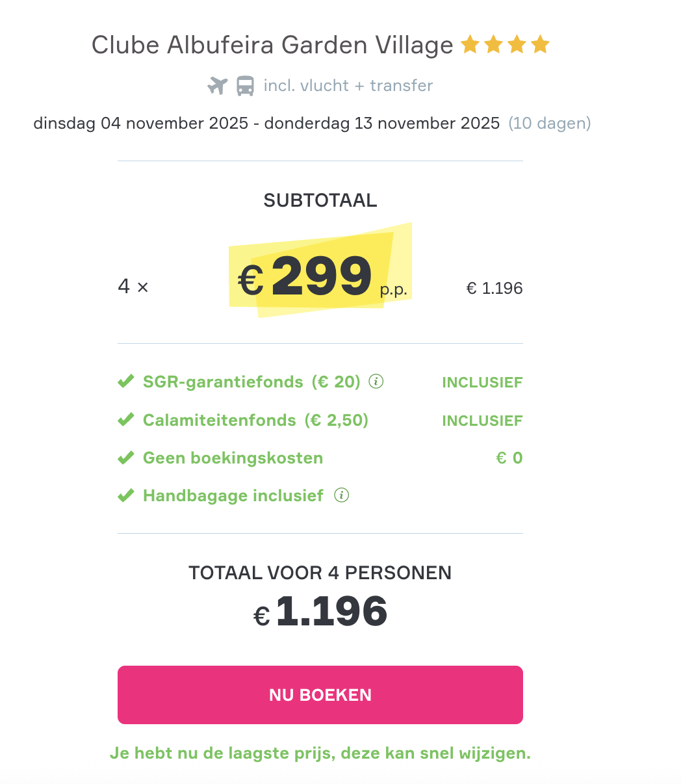The image size is (681, 784).
Task: Click the Calamiteitenfonds (€ 2,50) label
Action: point(255,420)
